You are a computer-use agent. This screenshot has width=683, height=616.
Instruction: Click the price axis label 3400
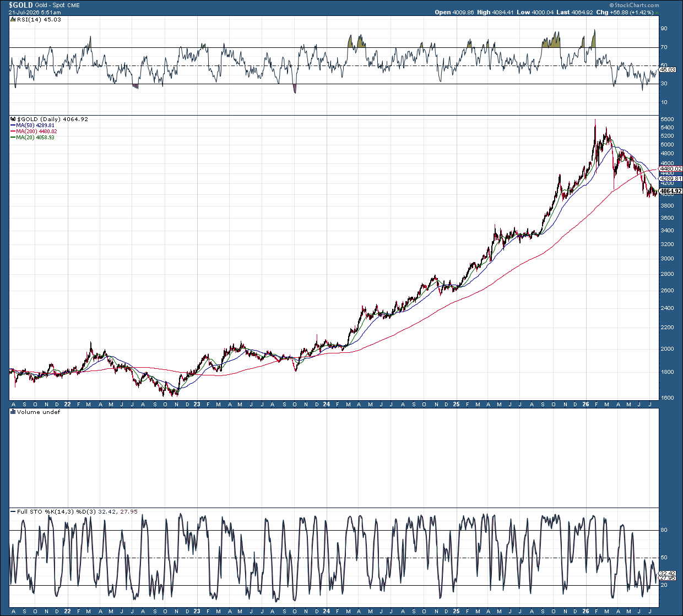tap(666, 231)
